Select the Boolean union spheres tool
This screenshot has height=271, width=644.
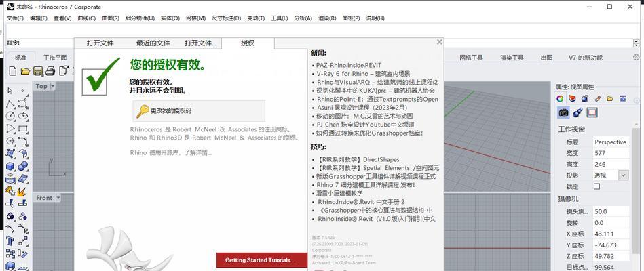coord(23,167)
